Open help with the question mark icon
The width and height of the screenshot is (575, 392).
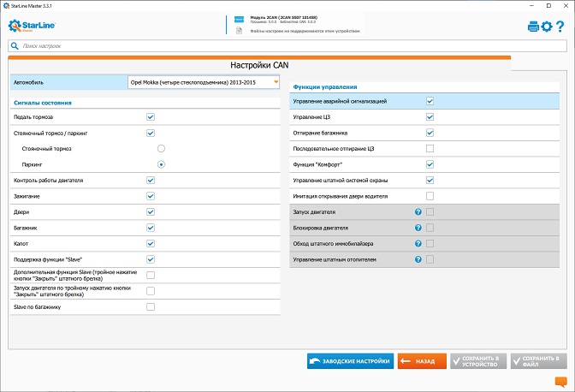(560, 27)
